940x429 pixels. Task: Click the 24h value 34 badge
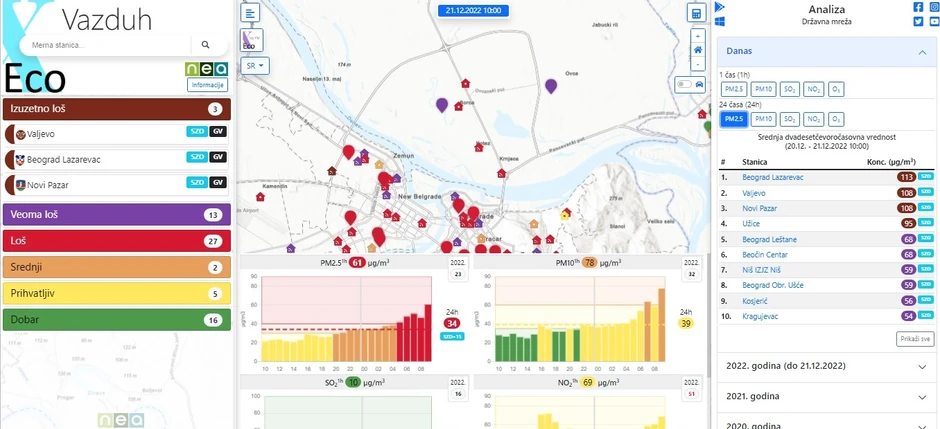[452, 324]
